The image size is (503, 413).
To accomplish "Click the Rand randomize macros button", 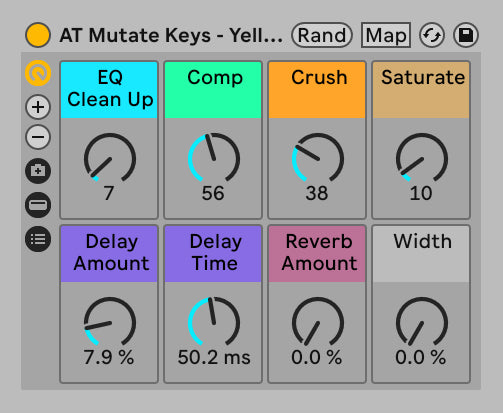I will coord(322,35).
